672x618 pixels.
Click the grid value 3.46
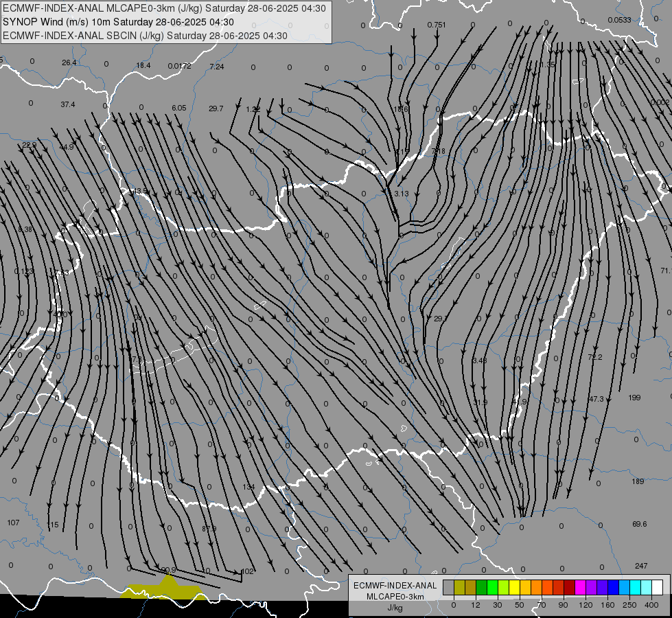tap(480, 360)
